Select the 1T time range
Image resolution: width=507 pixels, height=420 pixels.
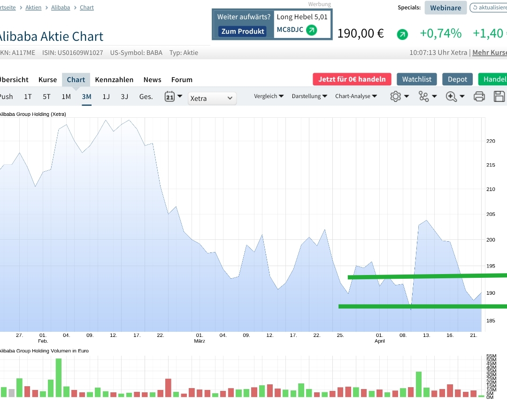[28, 97]
